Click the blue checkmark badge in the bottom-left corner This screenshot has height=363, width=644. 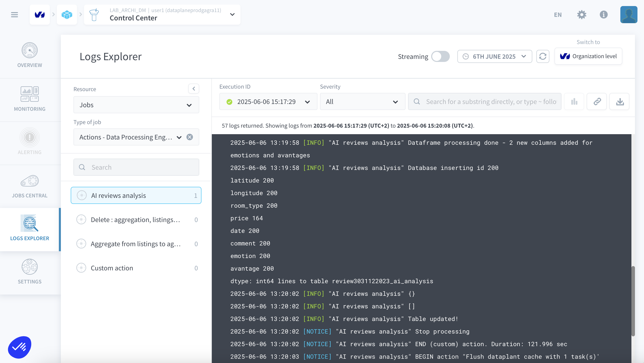(20, 347)
